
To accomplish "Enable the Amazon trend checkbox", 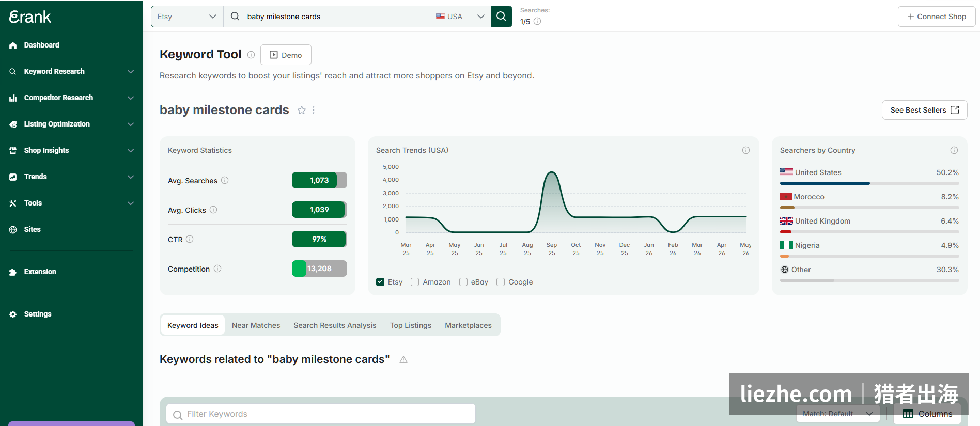I will [x=415, y=282].
